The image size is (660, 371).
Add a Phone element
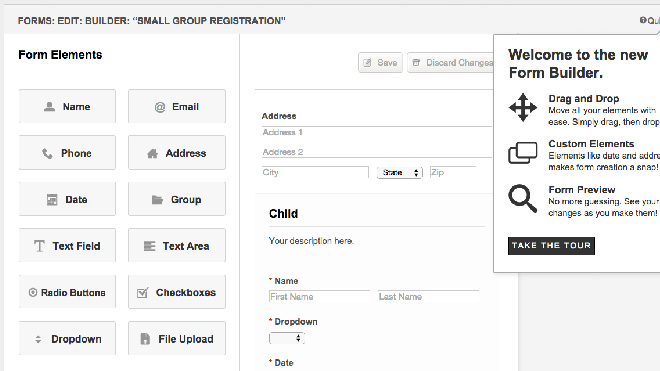point(67,152)
